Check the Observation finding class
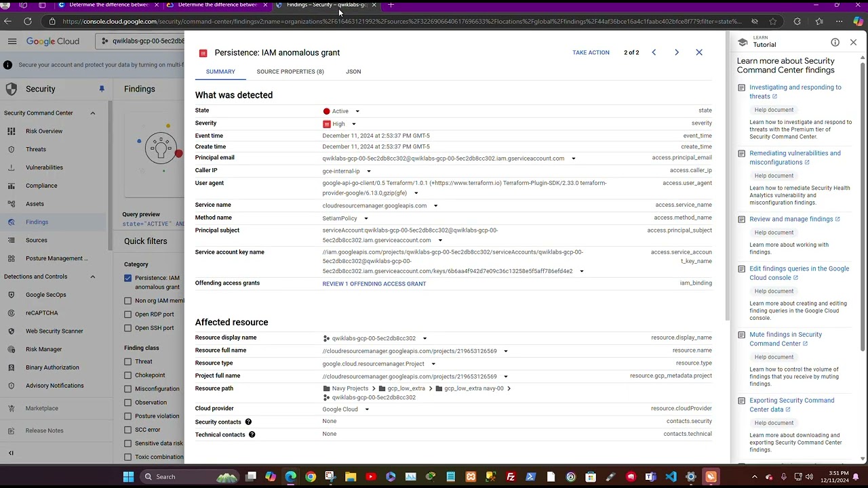Screen dimensions: 868x488 coord(127,403)
